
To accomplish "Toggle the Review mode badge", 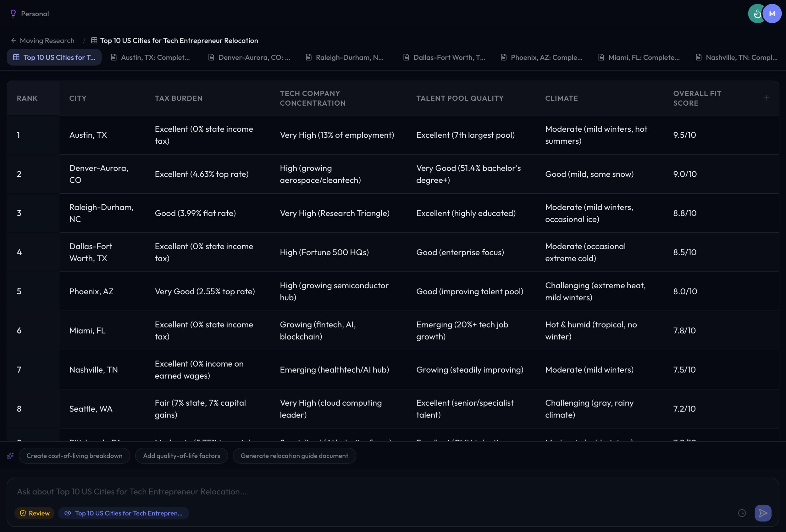I will click(x=35, y=513).
